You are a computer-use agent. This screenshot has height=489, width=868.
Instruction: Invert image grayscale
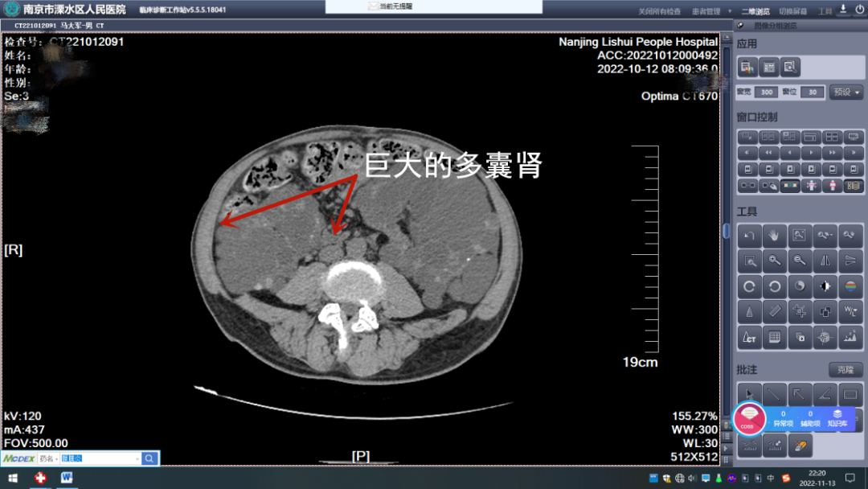(825, 286)
